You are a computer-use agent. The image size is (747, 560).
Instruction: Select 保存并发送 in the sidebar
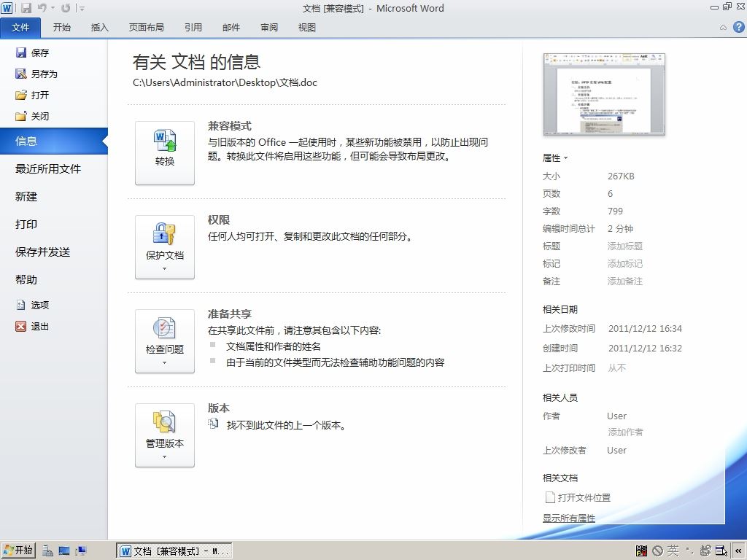point(42,252)
